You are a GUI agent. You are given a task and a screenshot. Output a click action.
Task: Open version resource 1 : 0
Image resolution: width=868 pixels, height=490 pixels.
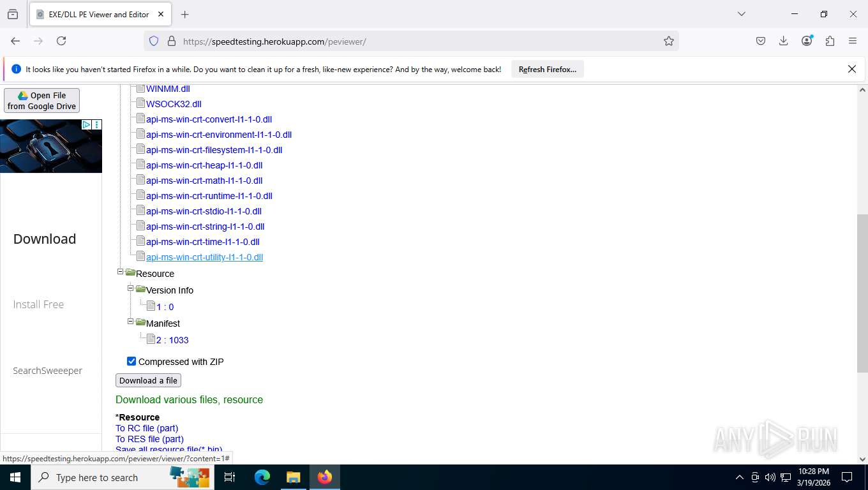pos(165,307)
